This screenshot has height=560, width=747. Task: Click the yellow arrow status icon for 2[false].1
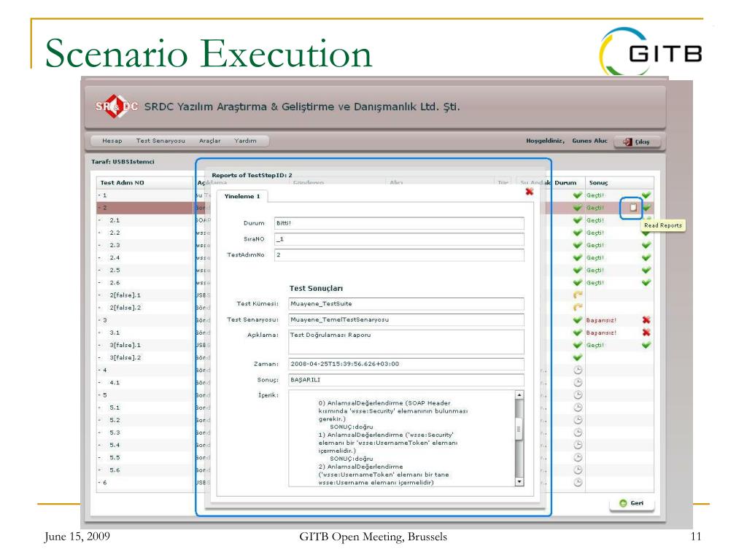click(x=578, y=295)
